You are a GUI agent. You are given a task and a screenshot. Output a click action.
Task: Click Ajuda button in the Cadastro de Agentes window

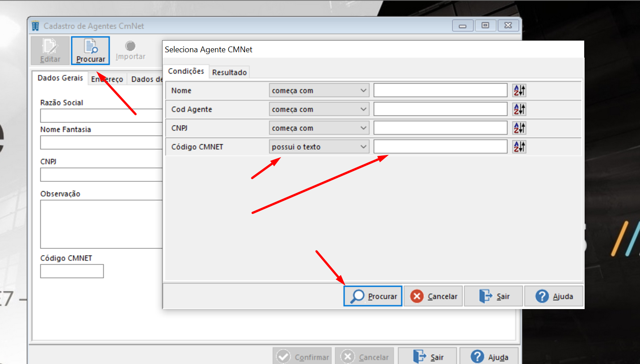pyautogui.click(x=489, y=357)
